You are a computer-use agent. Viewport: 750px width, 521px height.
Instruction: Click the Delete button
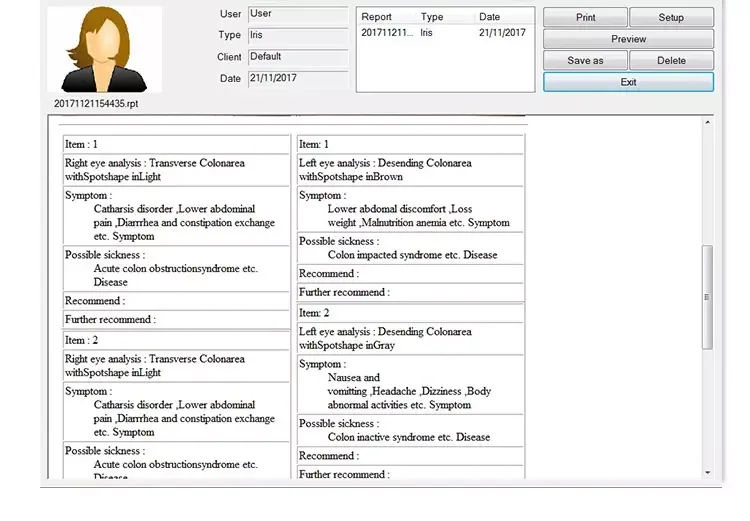coord(670,61)
